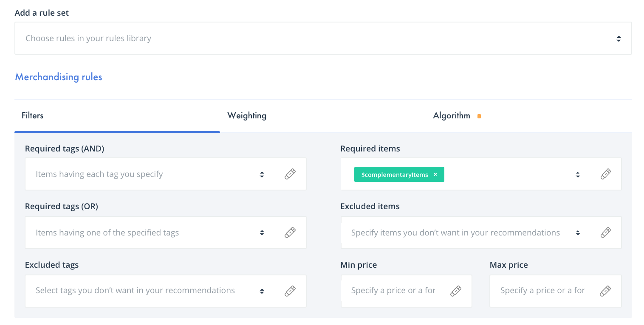Select the Filters tab
This screenshot has height=325, width=644.
pyautogui.click(x=32, y=115)
